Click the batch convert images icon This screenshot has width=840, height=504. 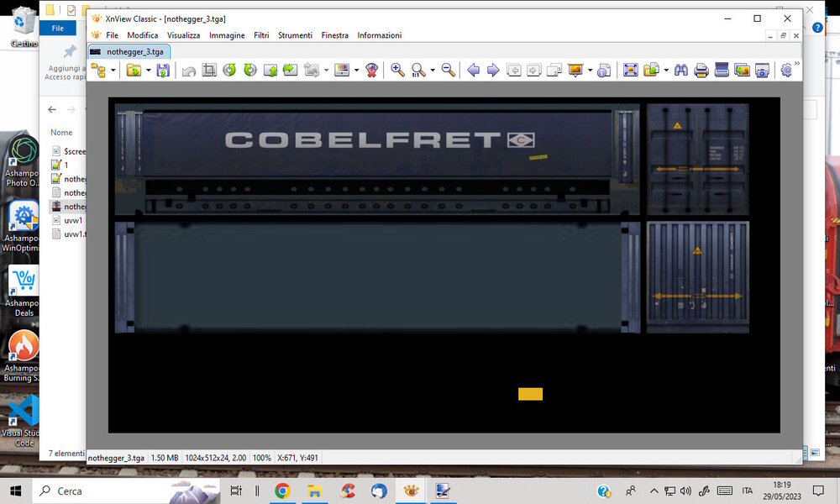point(742,71)
